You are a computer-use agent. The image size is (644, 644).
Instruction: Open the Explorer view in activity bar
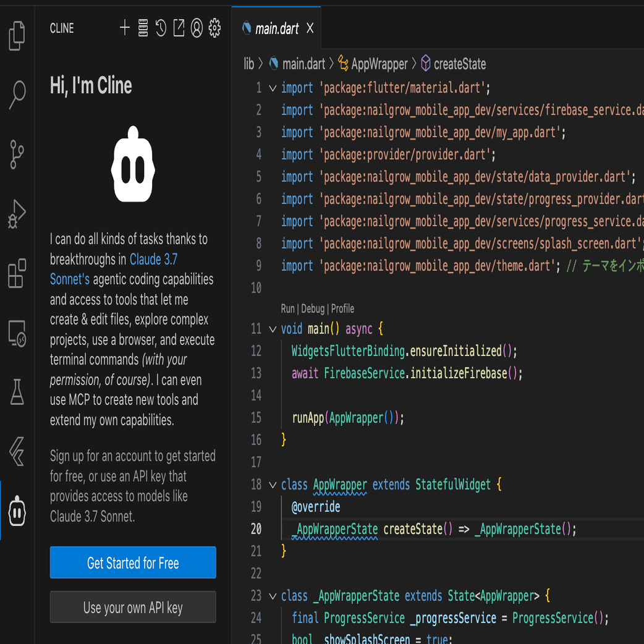coord(17,36)
